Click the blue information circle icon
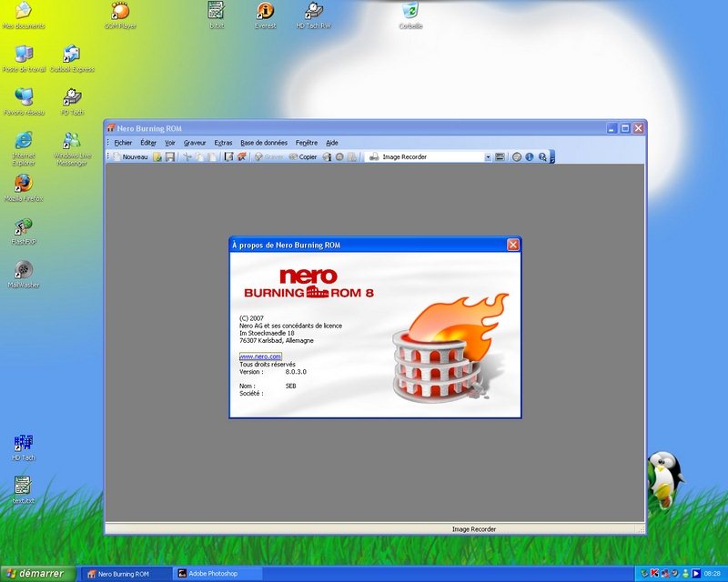This screenshot has width=728, height=582. 530,157
